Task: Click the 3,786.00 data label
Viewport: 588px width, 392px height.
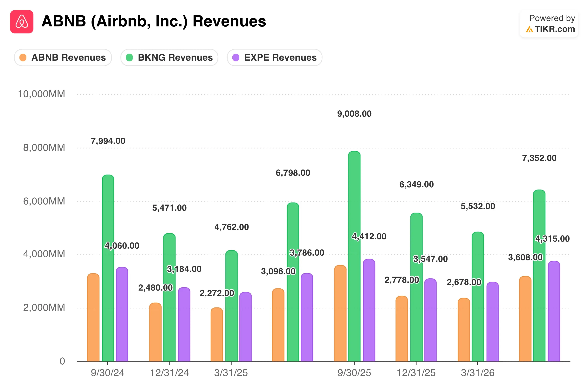Action: click(307, 253)
